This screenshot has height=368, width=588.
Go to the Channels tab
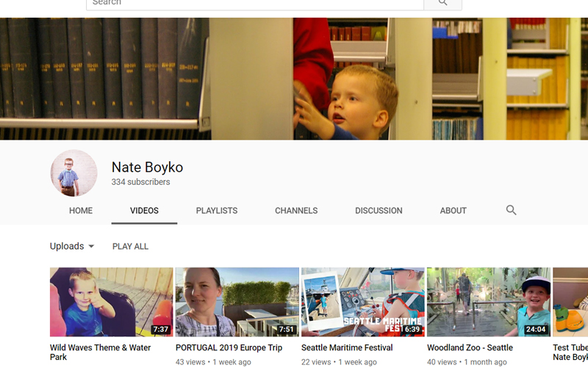click(296, 210)
